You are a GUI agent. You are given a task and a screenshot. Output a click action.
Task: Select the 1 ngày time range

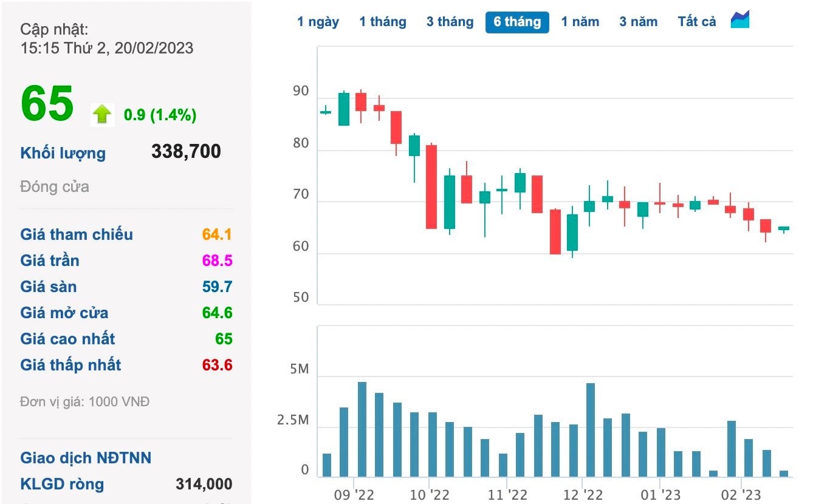(x=318, y=22)
